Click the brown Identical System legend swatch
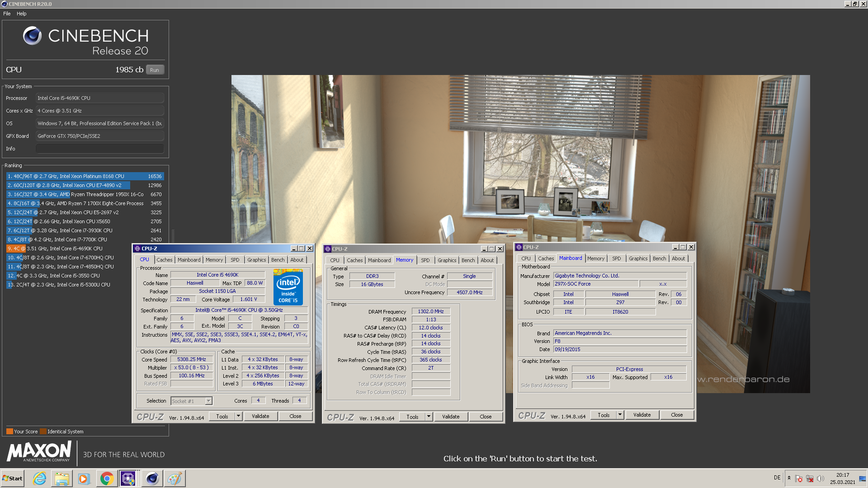This screenshot has width=868, height=488. click(x=43, y=432)
